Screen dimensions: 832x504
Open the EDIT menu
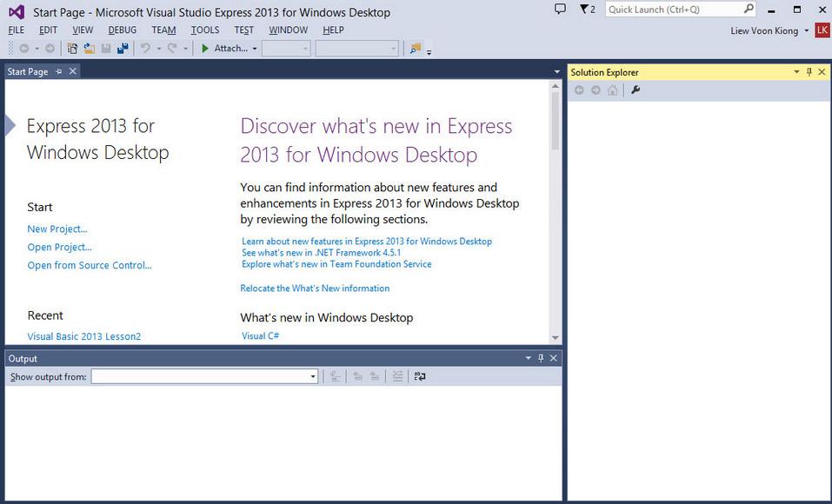(48, 30)
